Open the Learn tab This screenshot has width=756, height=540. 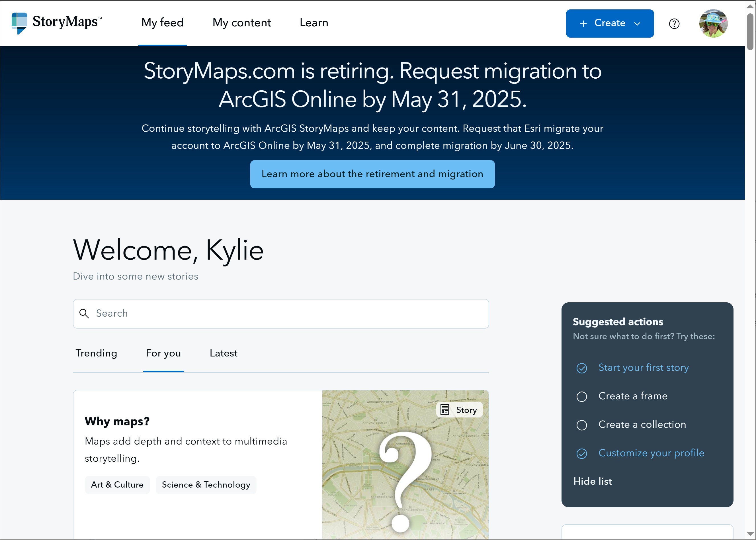[314, 23]
